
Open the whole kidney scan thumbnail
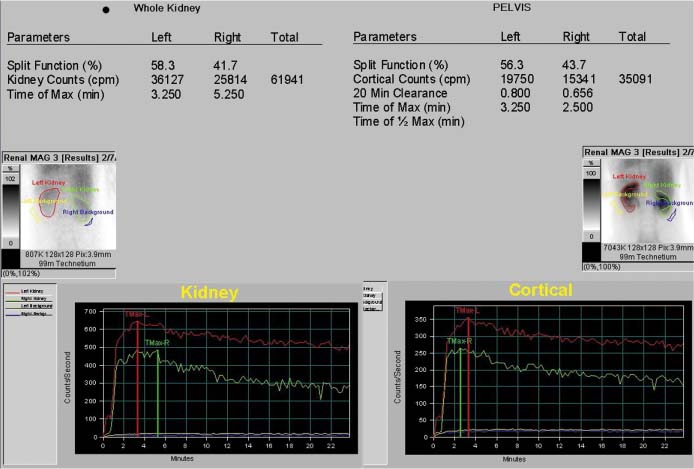(70, 207)
